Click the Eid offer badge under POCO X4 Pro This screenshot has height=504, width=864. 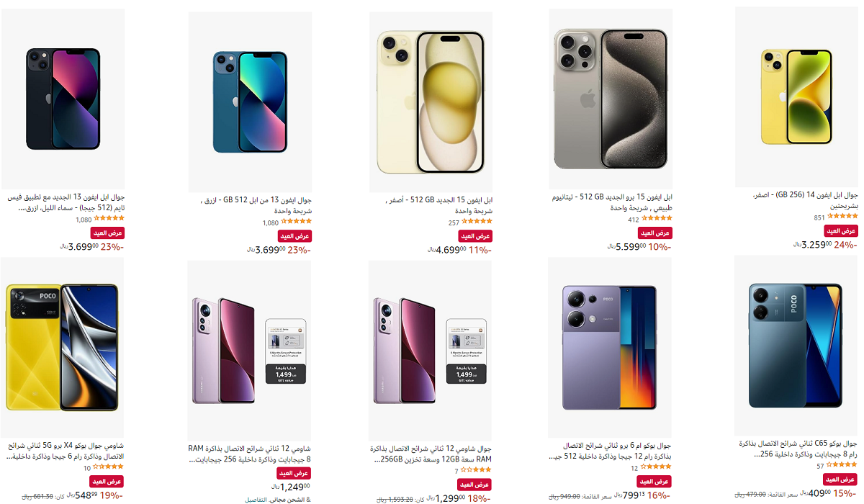tap(107, 481)
